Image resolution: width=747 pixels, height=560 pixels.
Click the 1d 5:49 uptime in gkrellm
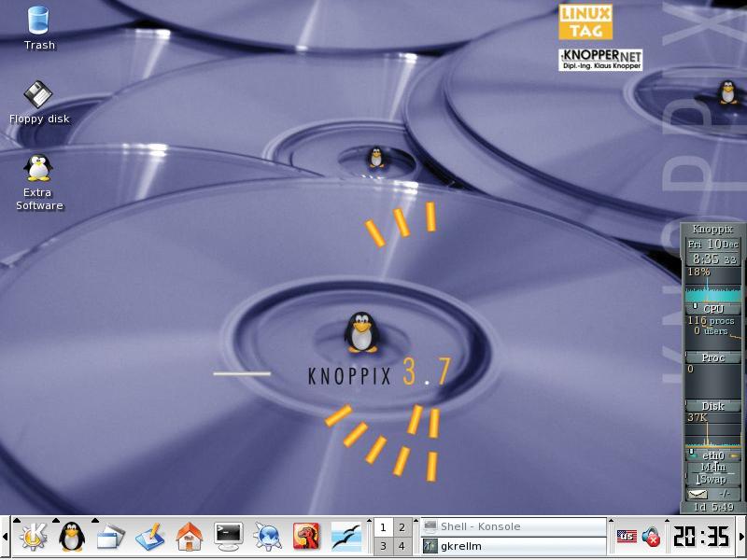tap(713, 507)
